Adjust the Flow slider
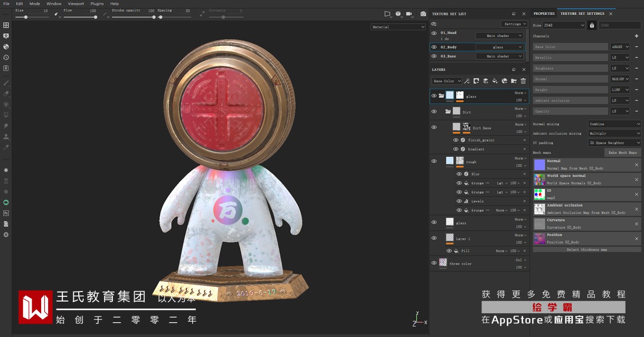644x337 pixels. 80,17
